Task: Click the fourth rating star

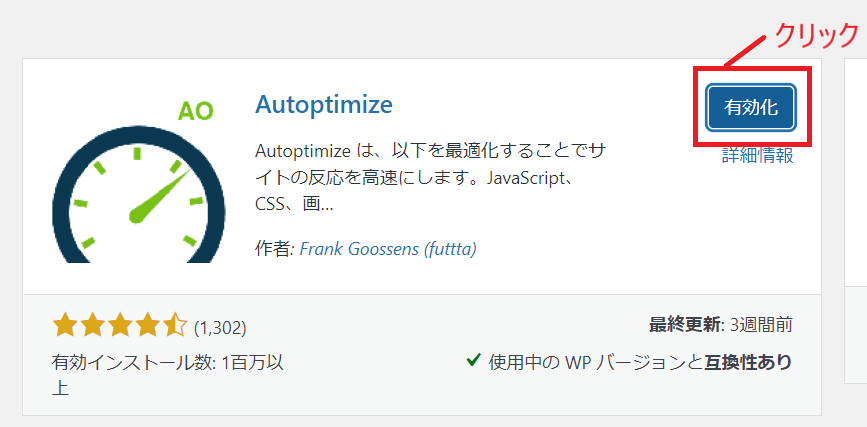Action: pos(147,325)
